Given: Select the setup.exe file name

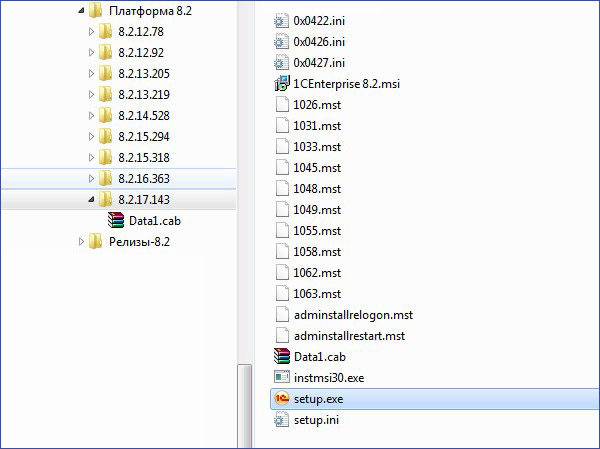Looking at the screenshot, I should tap(318, 399).
